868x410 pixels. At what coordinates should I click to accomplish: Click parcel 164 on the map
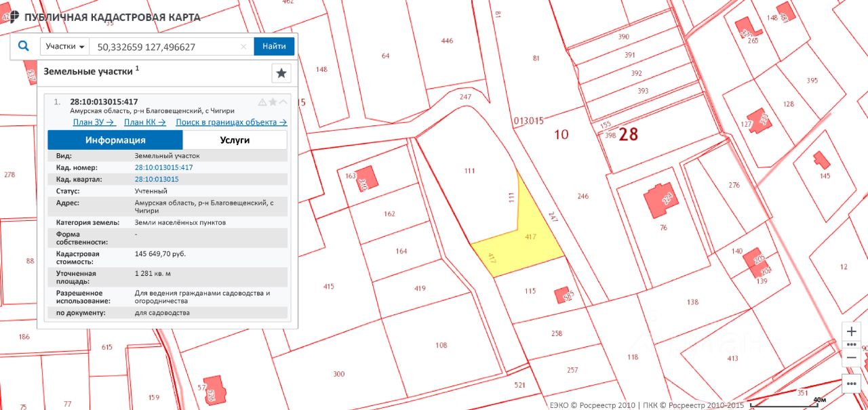(x=401, y=251)
